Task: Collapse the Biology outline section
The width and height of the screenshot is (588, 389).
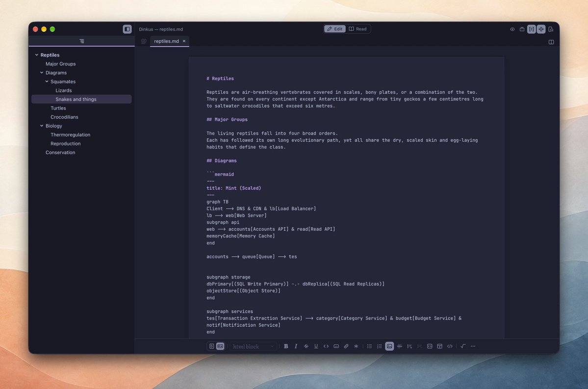Action: [42, 126]
